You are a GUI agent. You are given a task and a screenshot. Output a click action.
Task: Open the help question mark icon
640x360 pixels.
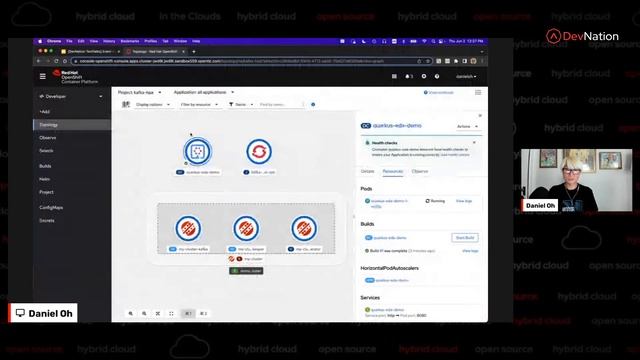click(x=437, y=76)
